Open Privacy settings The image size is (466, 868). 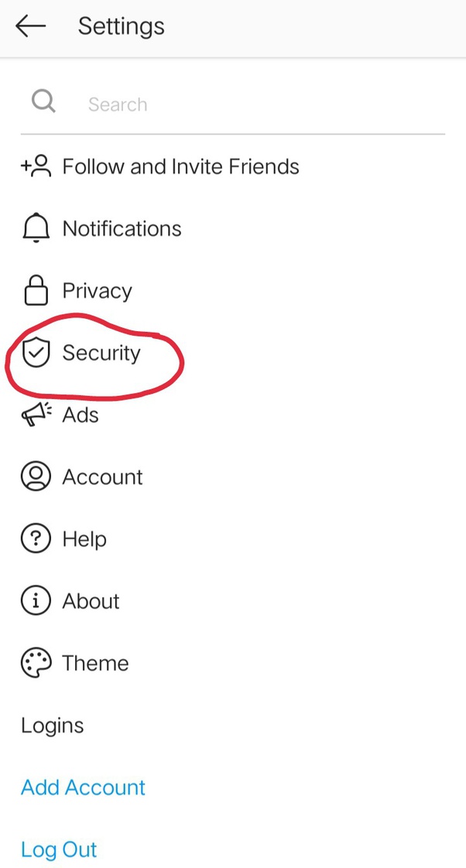97,290
